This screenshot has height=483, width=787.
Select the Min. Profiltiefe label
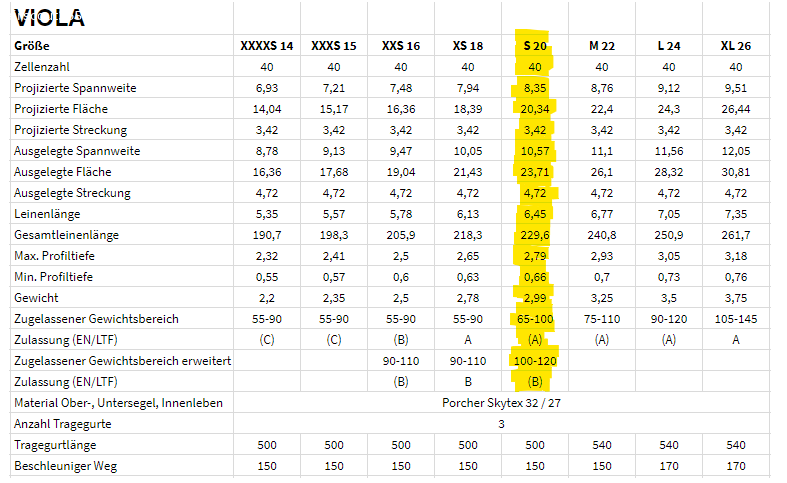(x=53, y=277)
